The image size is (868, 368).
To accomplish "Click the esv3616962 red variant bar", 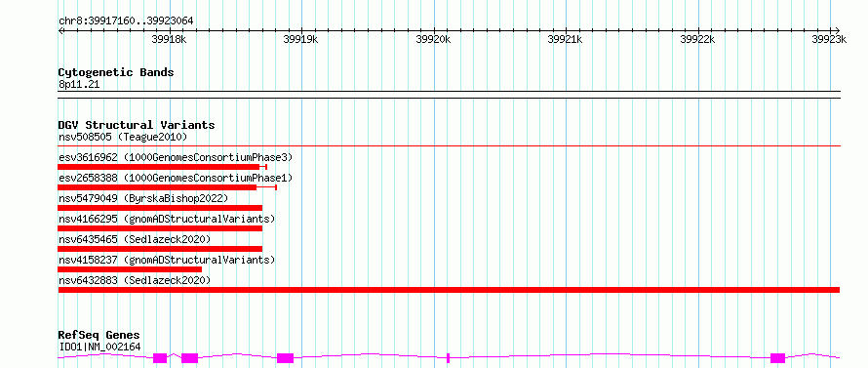I will 159,167.
